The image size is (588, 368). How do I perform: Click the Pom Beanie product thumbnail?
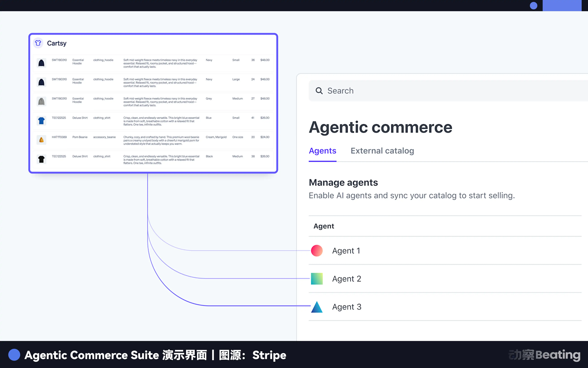(x=41, y=140)
